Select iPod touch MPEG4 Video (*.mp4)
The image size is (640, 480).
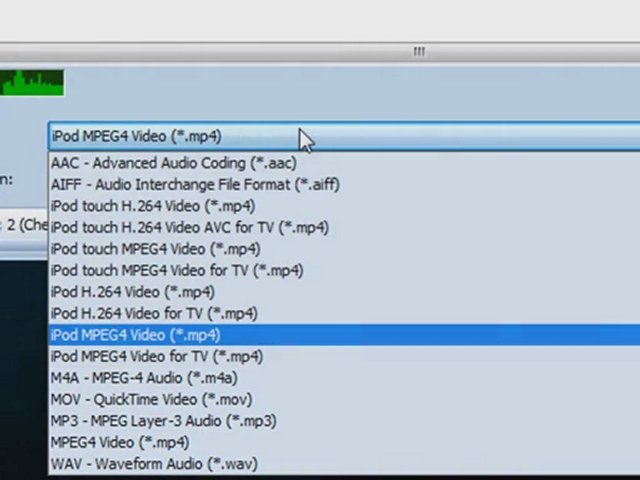[x=155, y=249]
